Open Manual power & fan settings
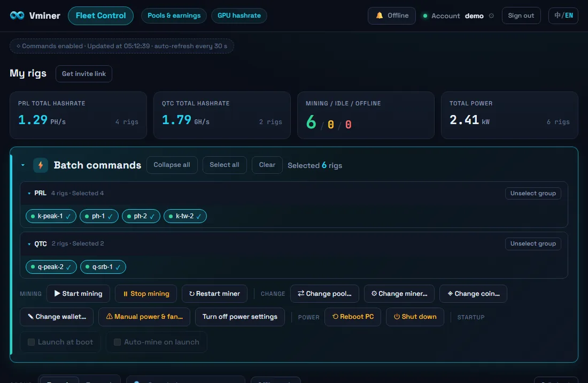 (144, 317)
